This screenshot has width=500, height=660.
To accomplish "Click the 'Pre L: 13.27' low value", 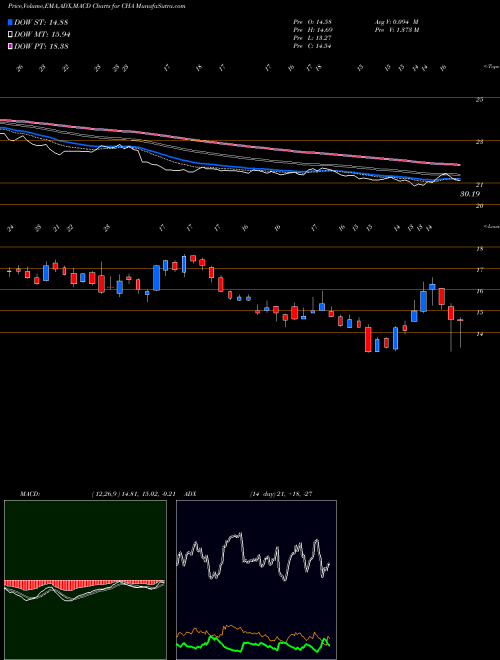I will [x=314, y=37].
